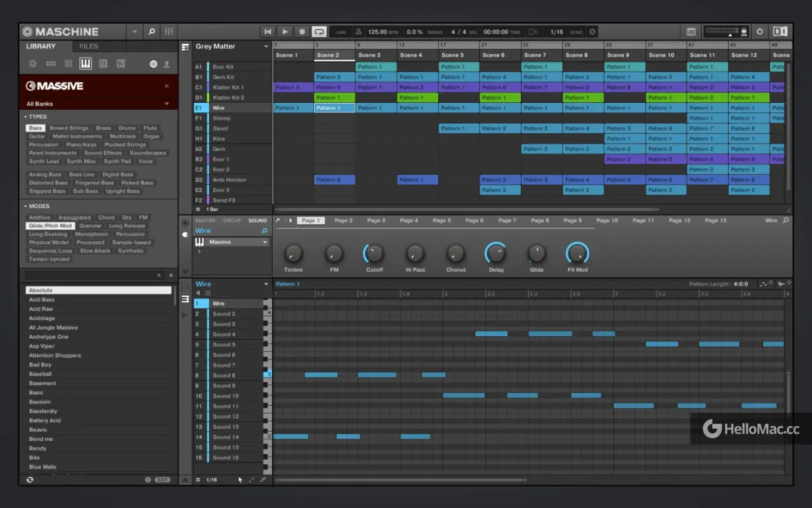This screenshot has height=508, width=812.
Task: Collapse the TYPES section
Action: point(26,117)
